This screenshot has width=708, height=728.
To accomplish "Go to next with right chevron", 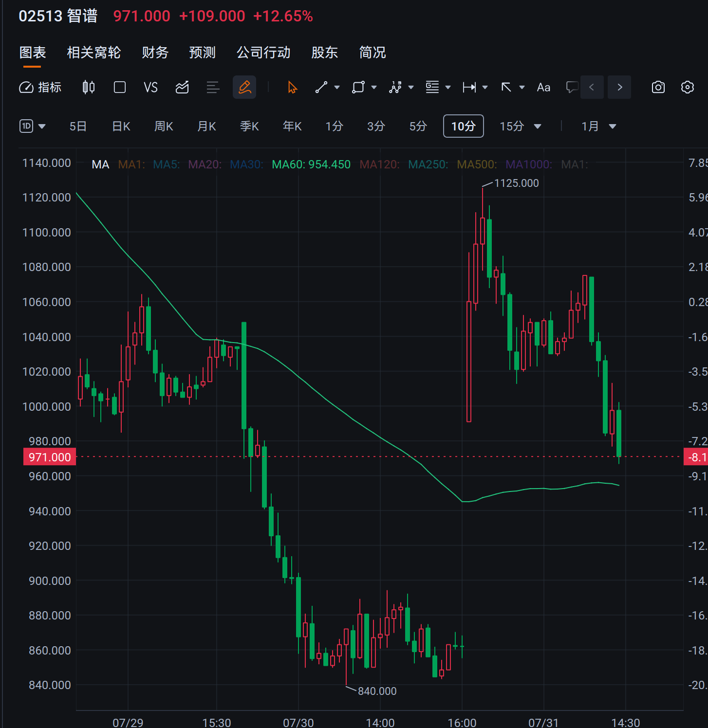I will [x=619, y=87].
